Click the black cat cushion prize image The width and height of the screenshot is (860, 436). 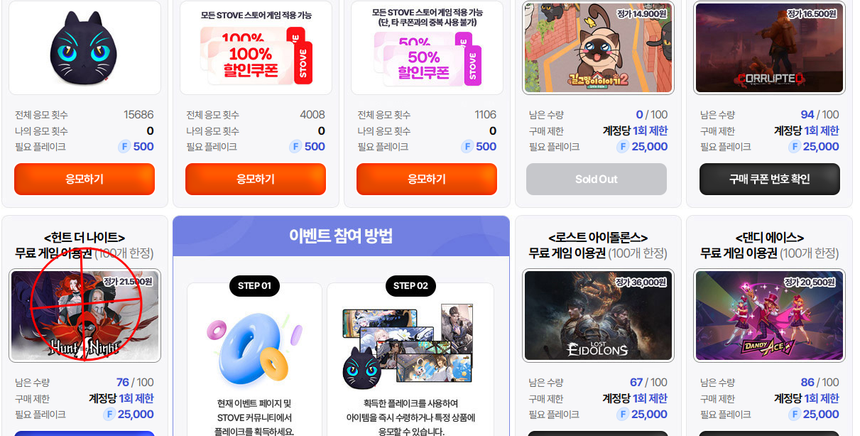pyautogui.click(x=84, y=48)
